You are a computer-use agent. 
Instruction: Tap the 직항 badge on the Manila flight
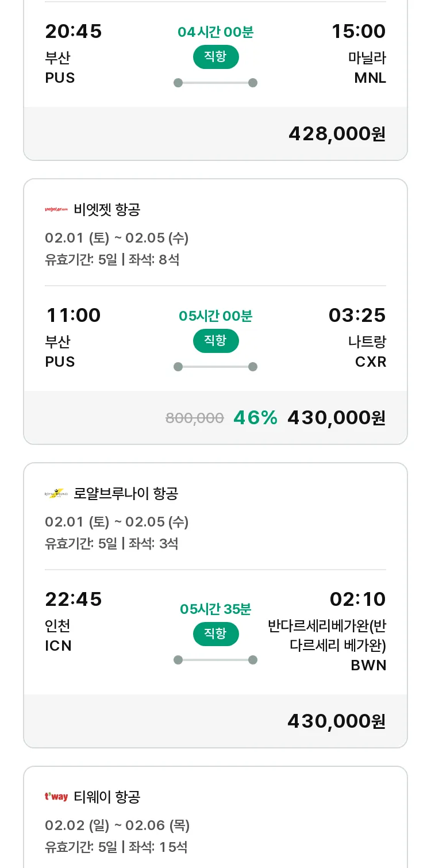[x=215, y=57]
